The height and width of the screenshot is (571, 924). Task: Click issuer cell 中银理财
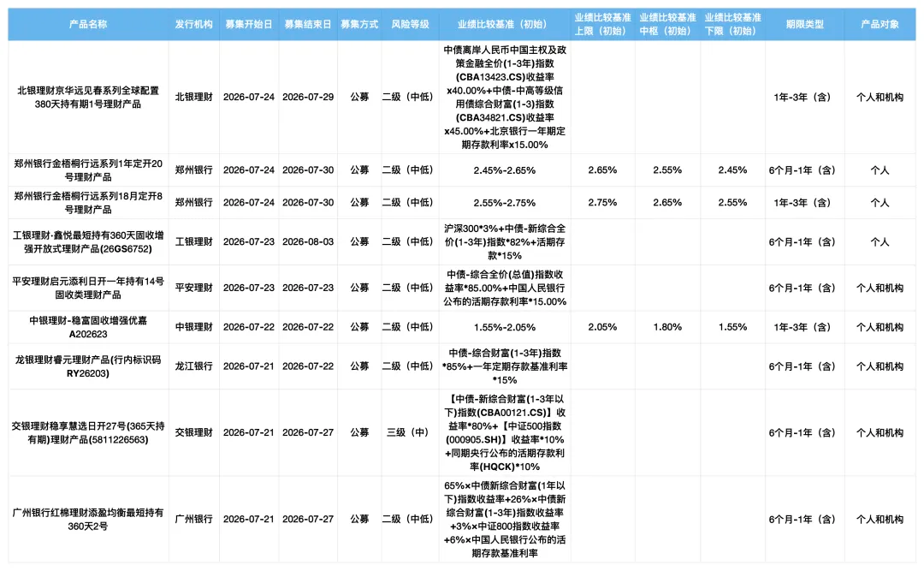coord(194,327)
